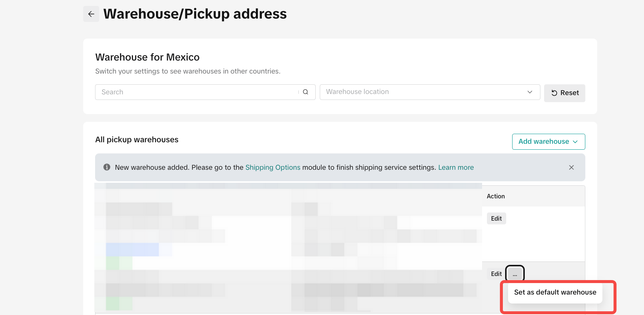Click the info icon in the notification banner
The height and width of the screenshot is (315, 644).
point(107,167)
